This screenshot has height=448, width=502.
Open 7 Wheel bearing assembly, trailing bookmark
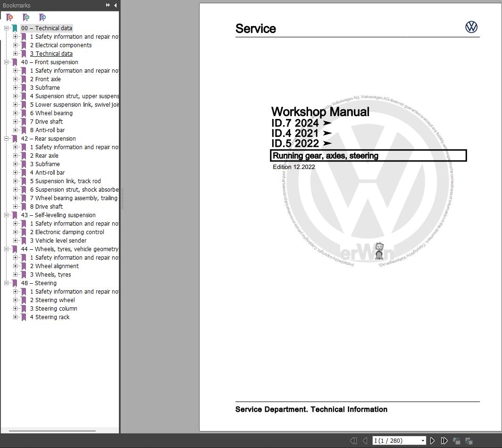74,198
